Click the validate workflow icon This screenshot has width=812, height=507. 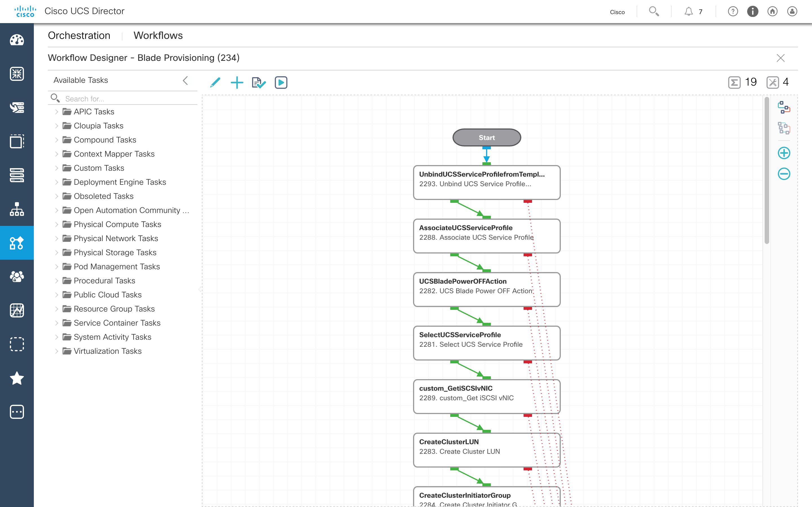259,82
